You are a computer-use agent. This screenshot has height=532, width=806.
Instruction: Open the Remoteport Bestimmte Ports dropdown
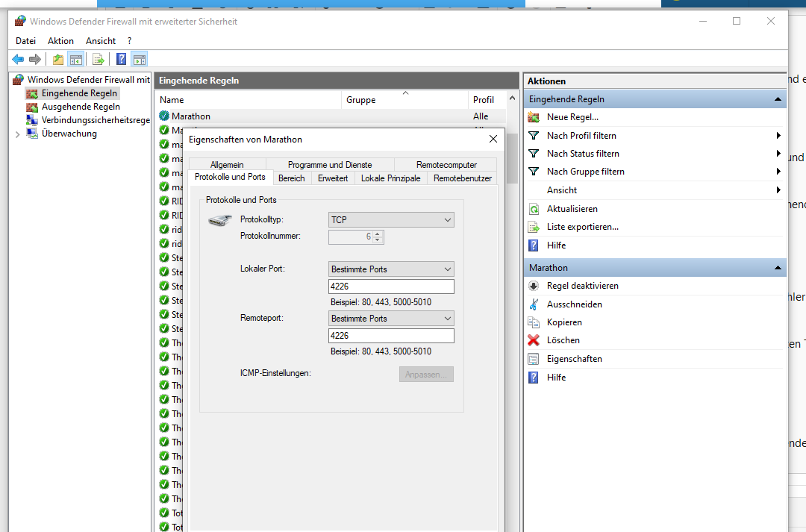(391, 319)
